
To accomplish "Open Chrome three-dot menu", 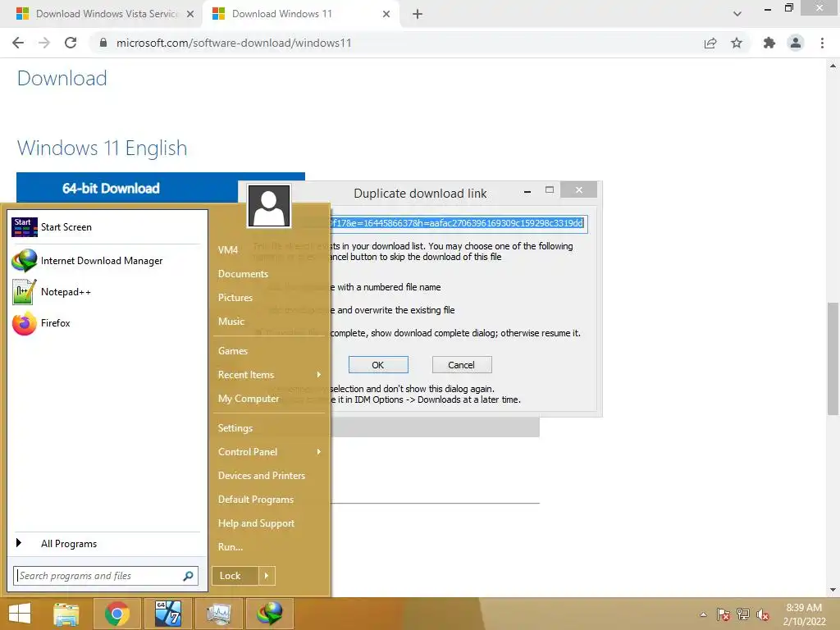I will tap(822, 43).
